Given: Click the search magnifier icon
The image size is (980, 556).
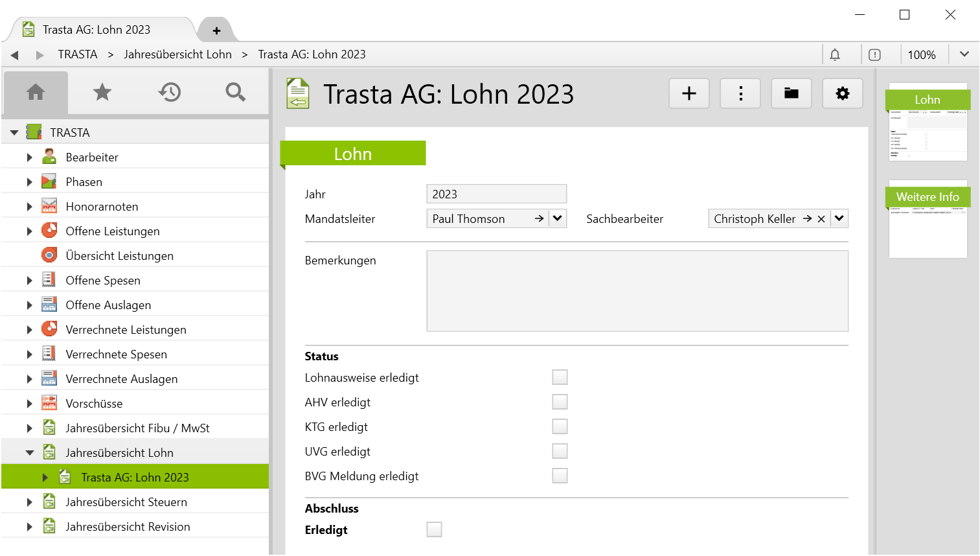Looking at the screenshot, I should pyautogui.click(x=235, y=93).
